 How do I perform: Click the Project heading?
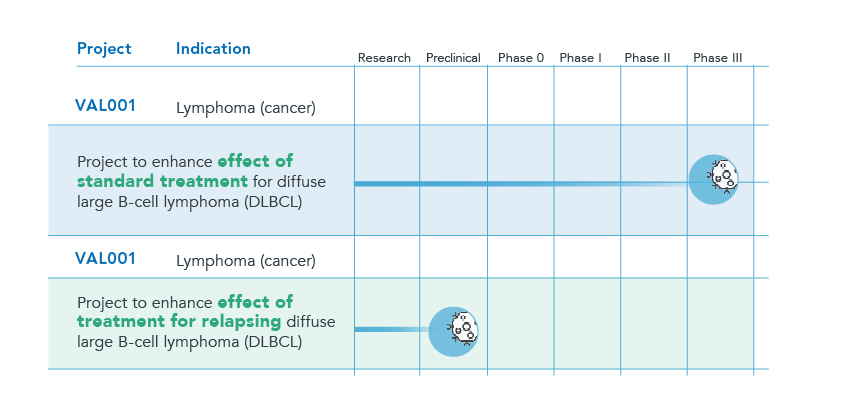[104, 49]
